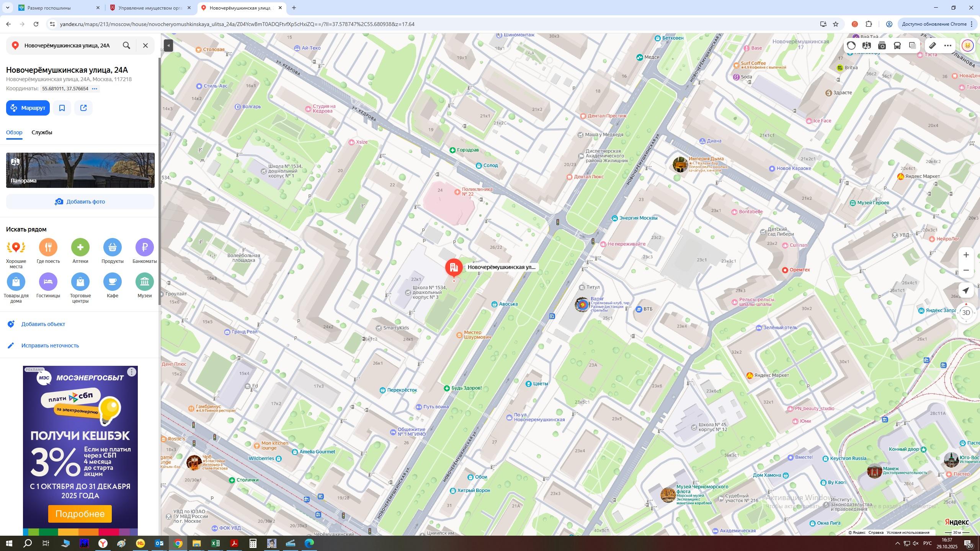The height and width of the screenshot is (551, 980).
Task: Save address with bookmark icon
Action: coord(62,108)
